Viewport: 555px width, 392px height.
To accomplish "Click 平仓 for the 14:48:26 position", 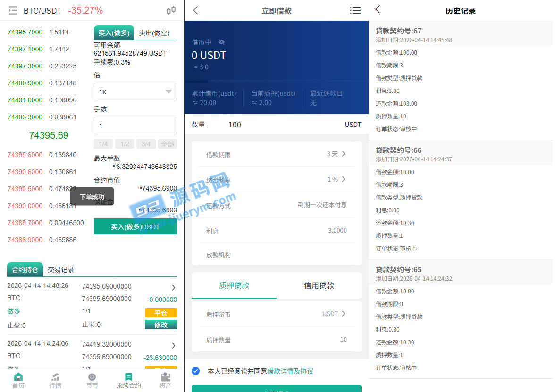I will (x=160, y=313).
